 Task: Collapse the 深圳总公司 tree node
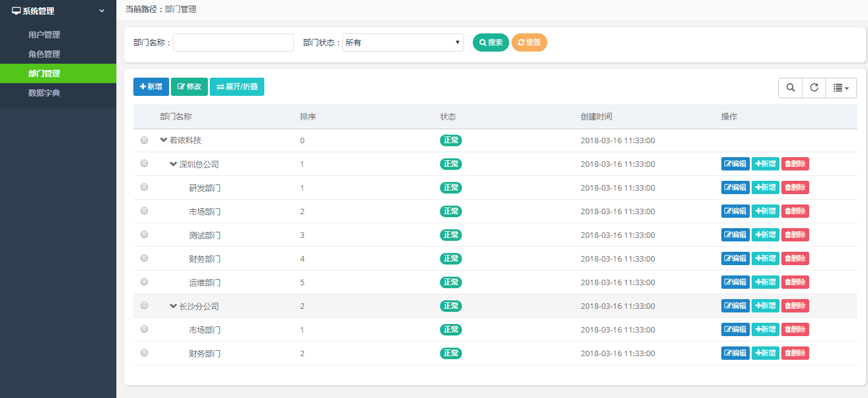coord(173,164)
